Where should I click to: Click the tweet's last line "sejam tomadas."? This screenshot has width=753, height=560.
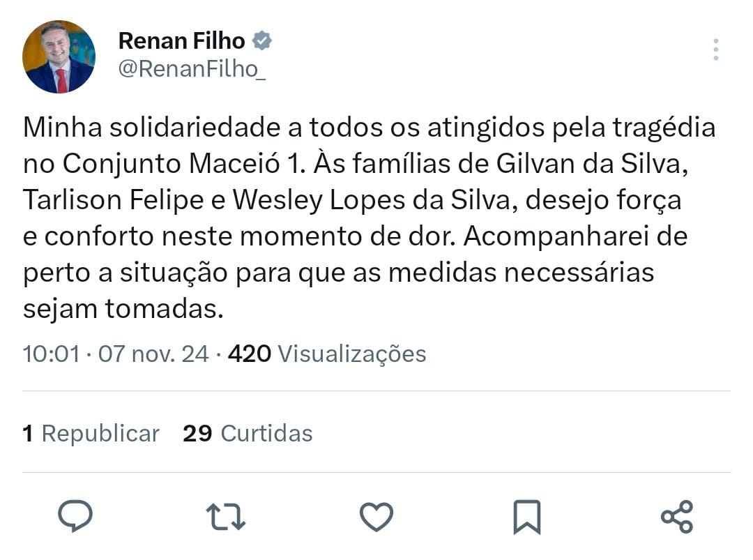coord(123,309)
